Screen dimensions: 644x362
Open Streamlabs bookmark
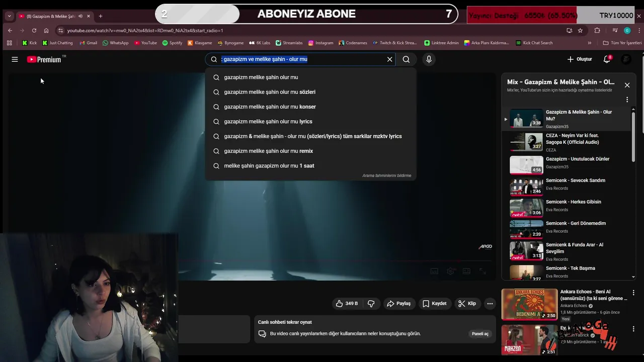click(289, 43)
